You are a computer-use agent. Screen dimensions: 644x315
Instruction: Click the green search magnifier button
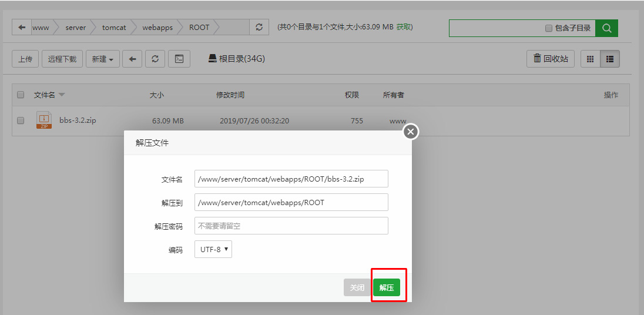[606, 28]
